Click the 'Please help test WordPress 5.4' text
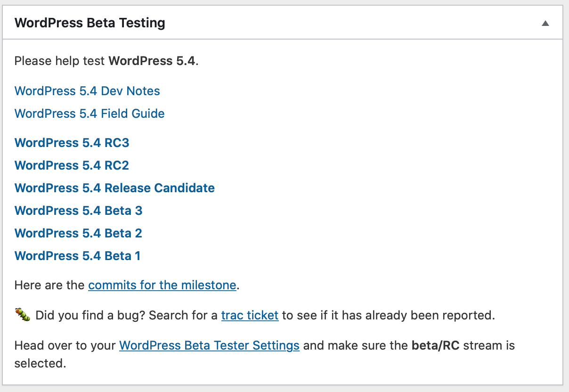This screenshot has height=392, width=569. 106,61
